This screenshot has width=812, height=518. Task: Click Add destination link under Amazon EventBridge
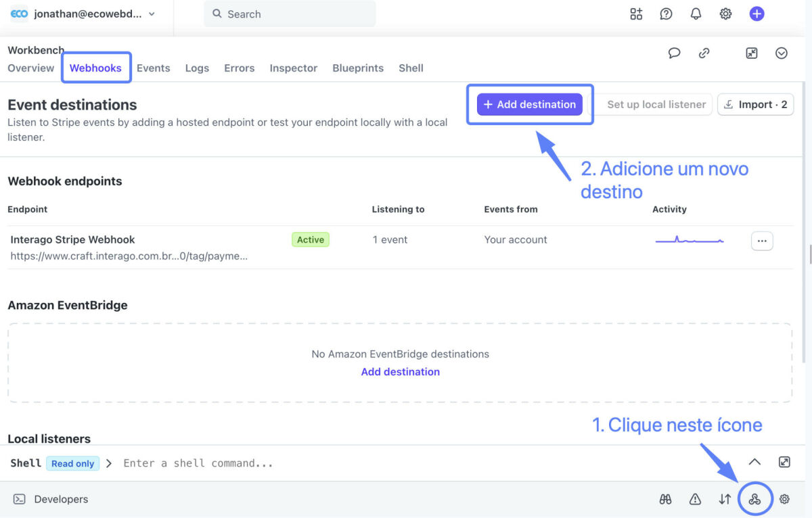point(401,371)
